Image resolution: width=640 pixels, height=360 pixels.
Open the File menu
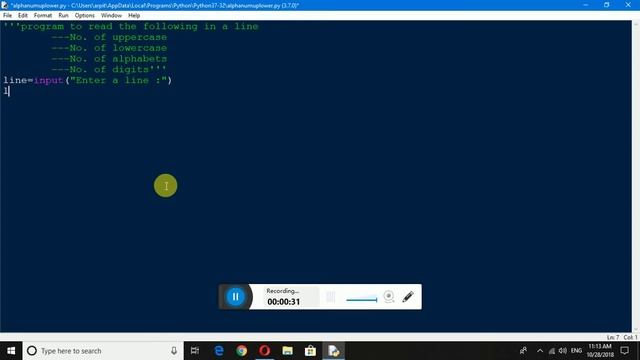7,16
